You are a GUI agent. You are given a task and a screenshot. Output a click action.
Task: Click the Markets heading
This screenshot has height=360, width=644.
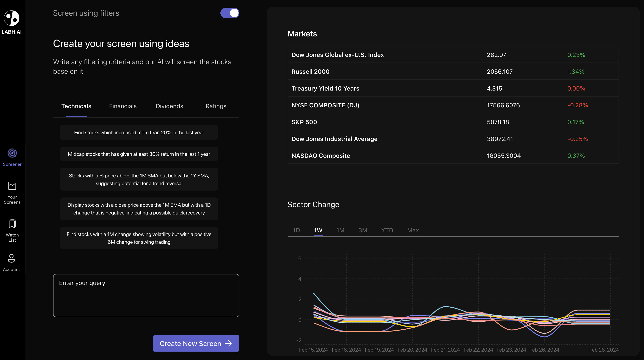pyautogui.click(x=302, y=34)
